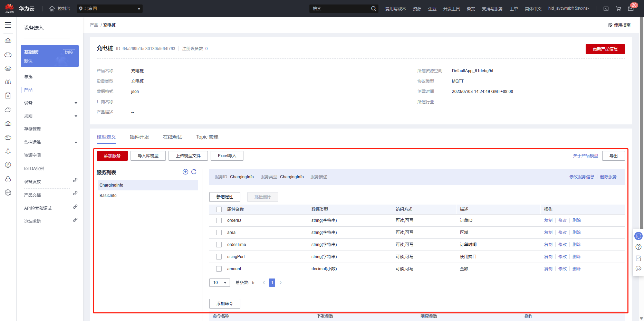This screenshot has height=321, width=644.
Task: Open the hamburger menu in sidebar
Action: [x=8, y=25]
